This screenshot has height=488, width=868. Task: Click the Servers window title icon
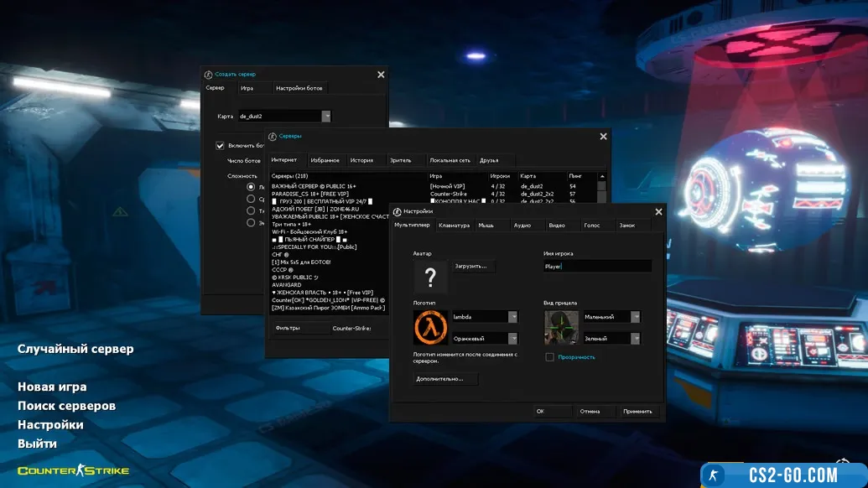coord(273,136)
